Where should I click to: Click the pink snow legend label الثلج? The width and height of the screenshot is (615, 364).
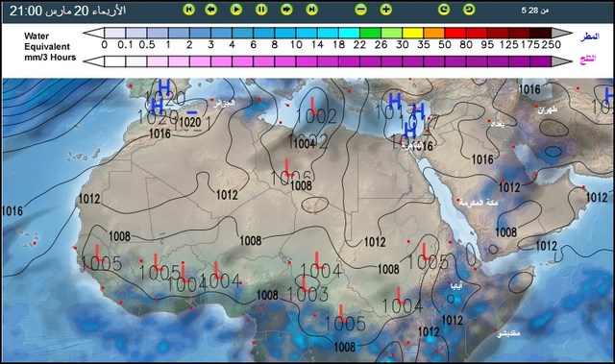pos(588,60)
